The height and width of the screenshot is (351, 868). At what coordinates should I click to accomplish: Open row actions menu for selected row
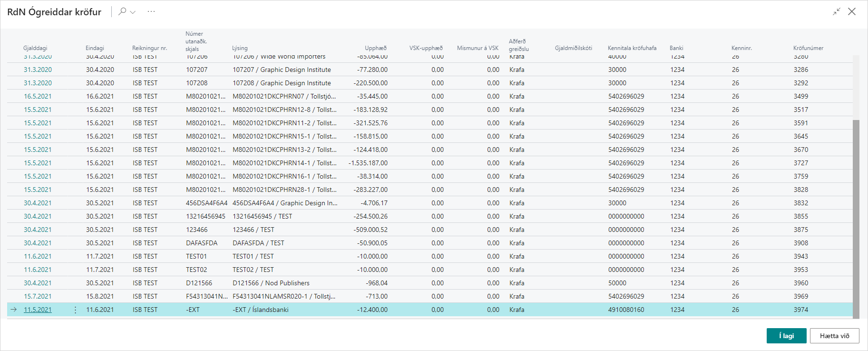(x=76, y=310)
